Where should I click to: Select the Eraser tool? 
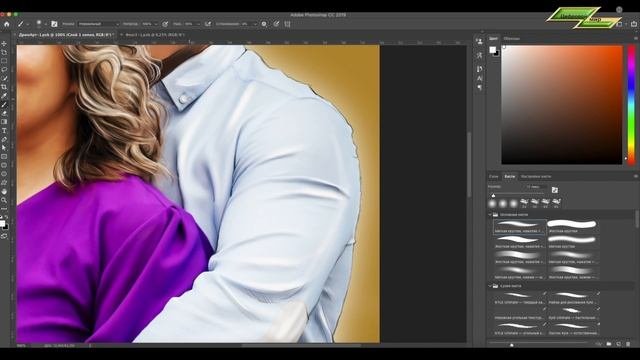pos(4,113)
